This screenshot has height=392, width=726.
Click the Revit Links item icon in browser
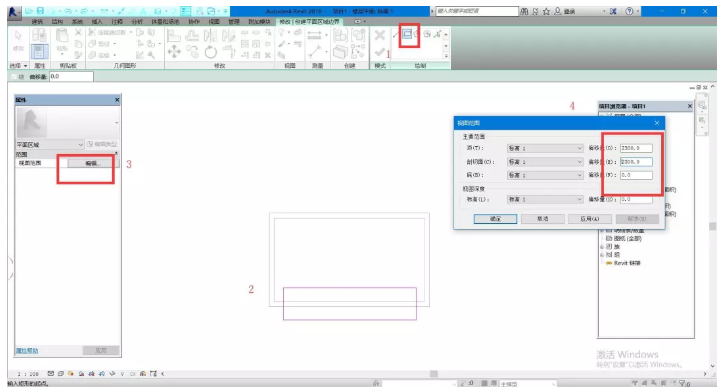tap(609, 263)
